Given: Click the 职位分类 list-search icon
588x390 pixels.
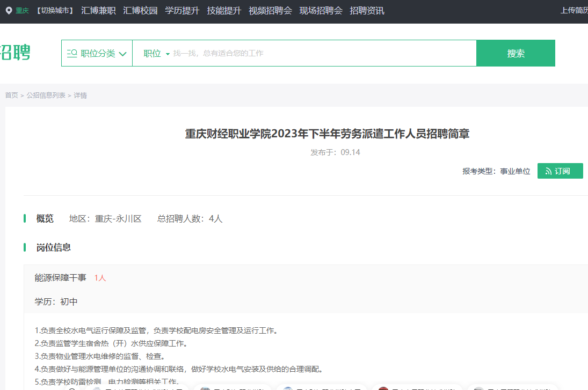Looking at the screenshot, I should [x=72, y=53].
